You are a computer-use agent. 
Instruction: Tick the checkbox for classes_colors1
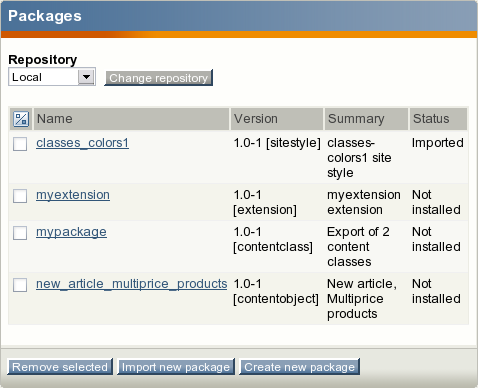pos(20,144)
